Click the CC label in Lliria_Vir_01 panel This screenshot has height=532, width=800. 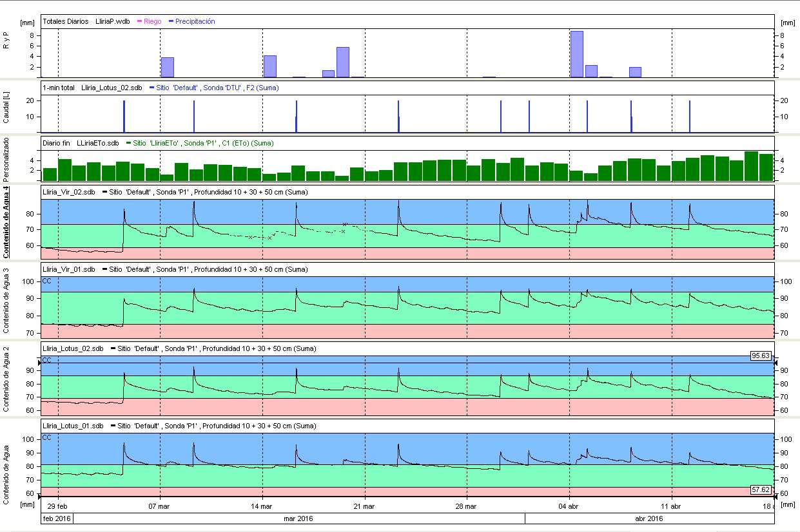click(x=46, y=281)
